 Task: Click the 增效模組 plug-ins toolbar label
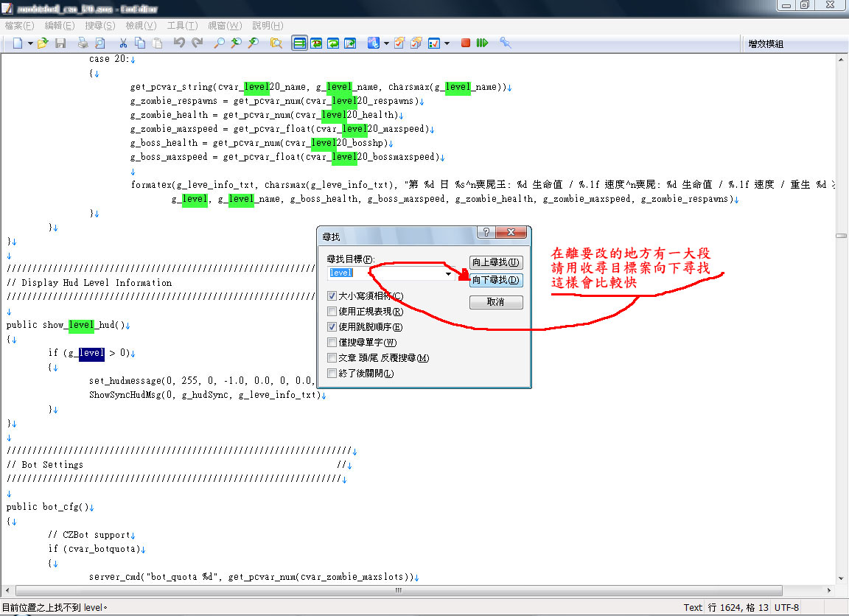coord(766,44)
